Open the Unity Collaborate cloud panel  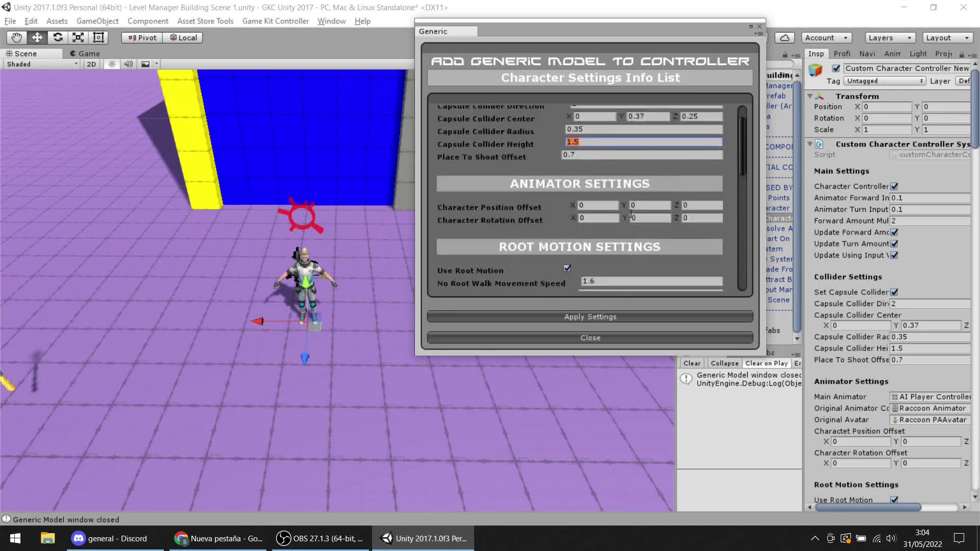click(x=785, y=37)
